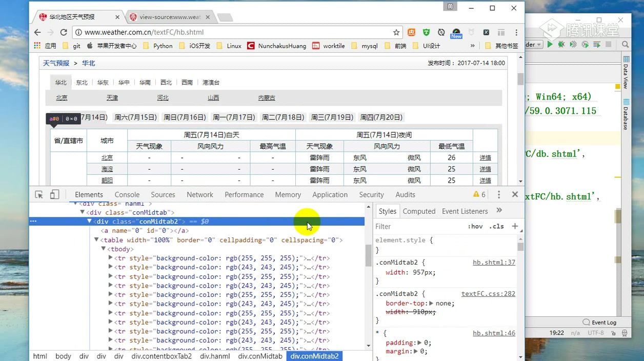
Task: Click the green Run icon in PyCharm toolbar
Action: (x=550, y=44)
